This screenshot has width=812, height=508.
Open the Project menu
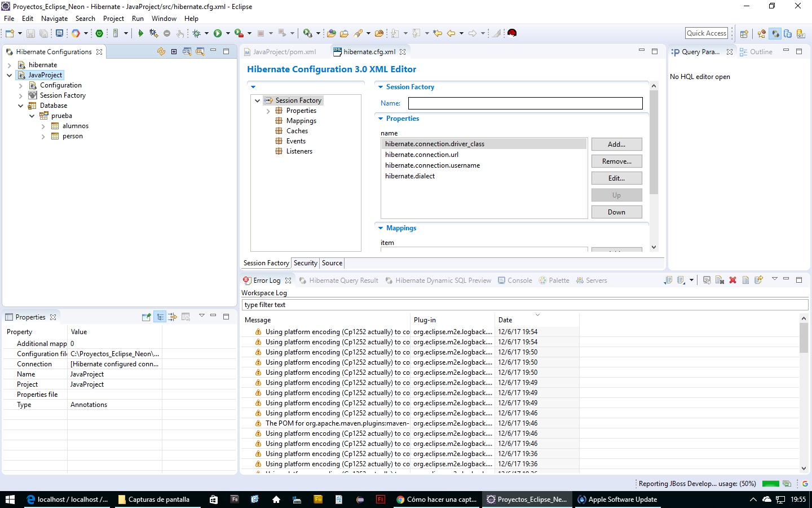click(113, 18)
